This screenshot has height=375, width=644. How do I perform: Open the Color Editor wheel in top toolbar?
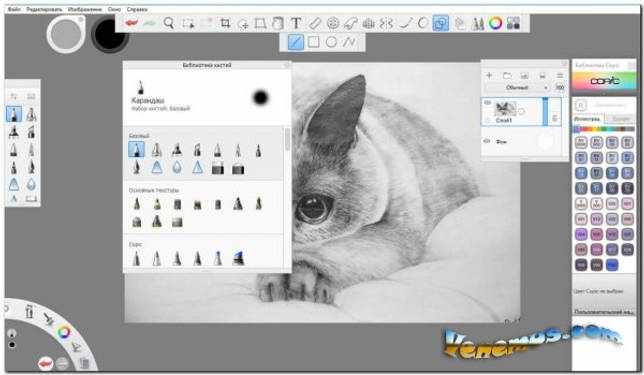pos(495,23)
